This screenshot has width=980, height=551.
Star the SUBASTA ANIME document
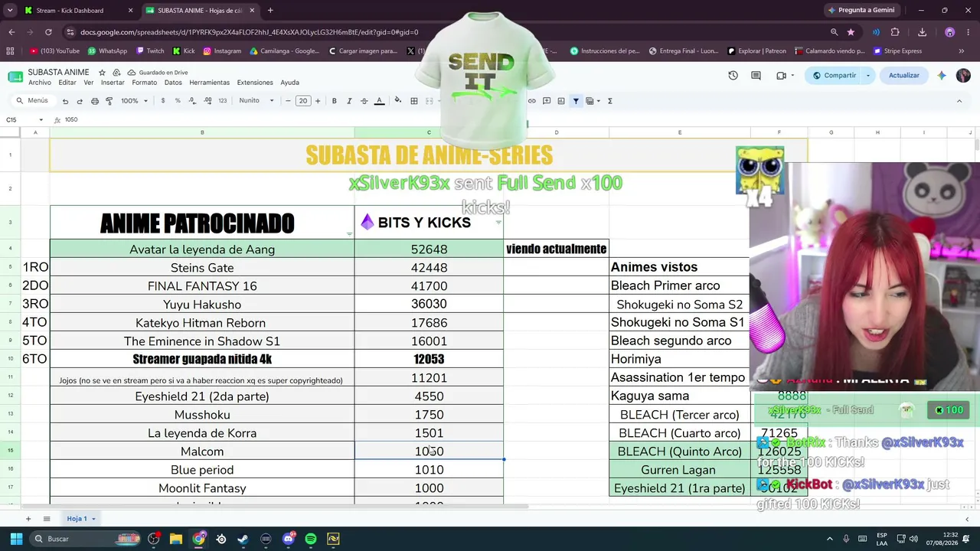(x=102, y=73)
